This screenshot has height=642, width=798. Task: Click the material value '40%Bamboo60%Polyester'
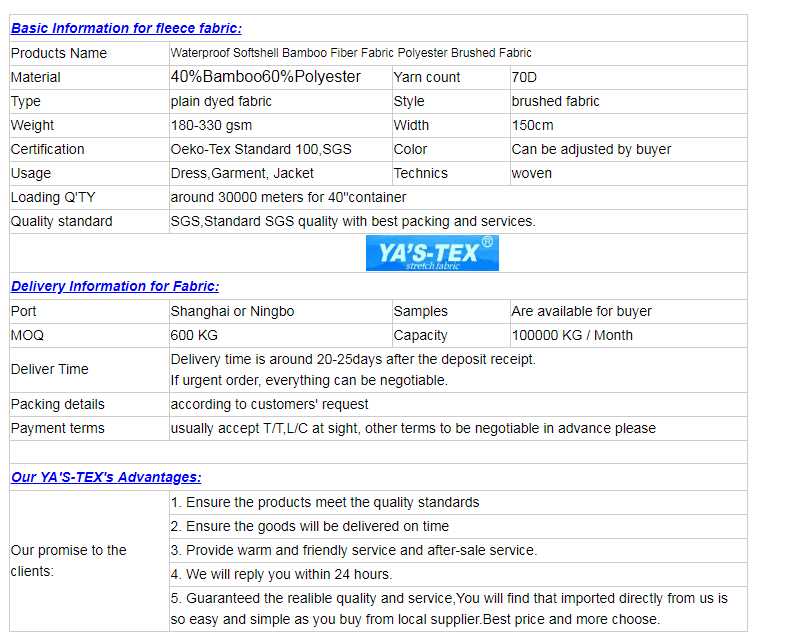pyautogui.click(x=266, y=77)
